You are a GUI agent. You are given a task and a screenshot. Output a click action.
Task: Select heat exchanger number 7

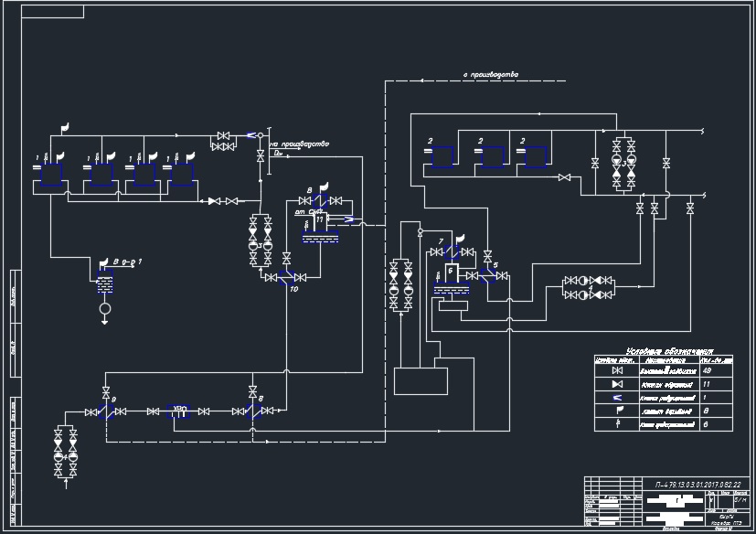click(x=452, y=251)
